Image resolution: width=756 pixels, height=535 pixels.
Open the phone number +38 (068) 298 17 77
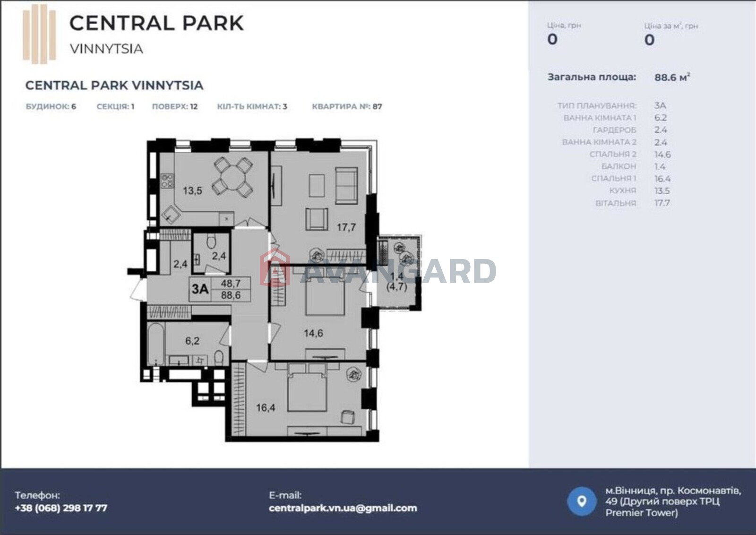[x=61, y=508]
